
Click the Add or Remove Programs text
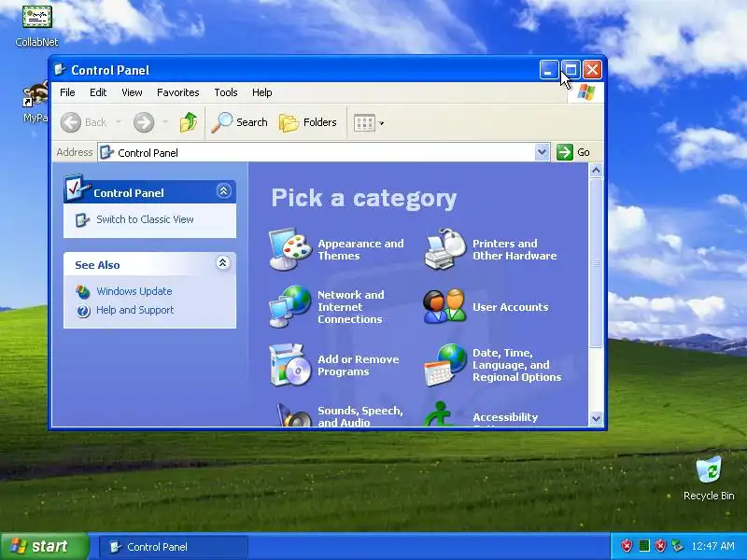(x=359, y=365)
